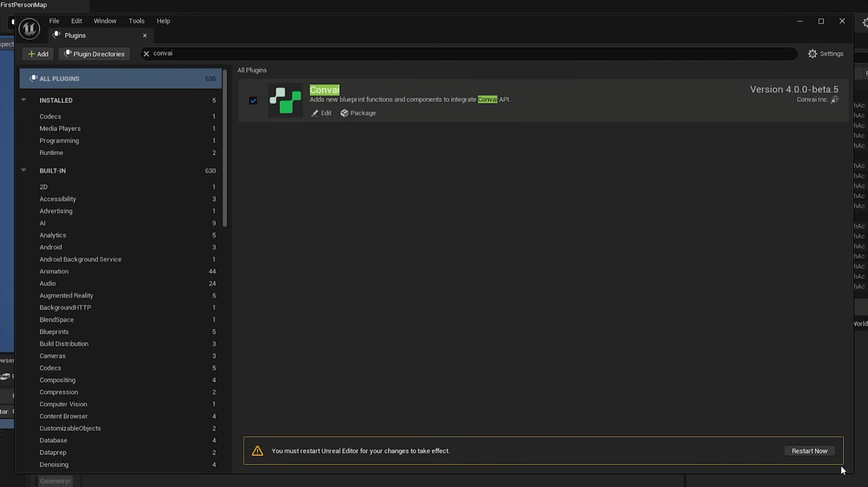
Task: Select Analytics category
Action: [121, 235]
